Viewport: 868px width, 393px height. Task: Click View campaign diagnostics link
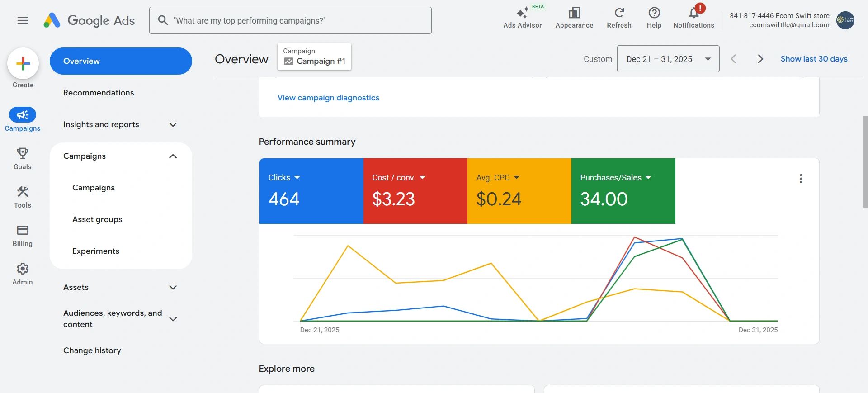(x=328, y=98)
